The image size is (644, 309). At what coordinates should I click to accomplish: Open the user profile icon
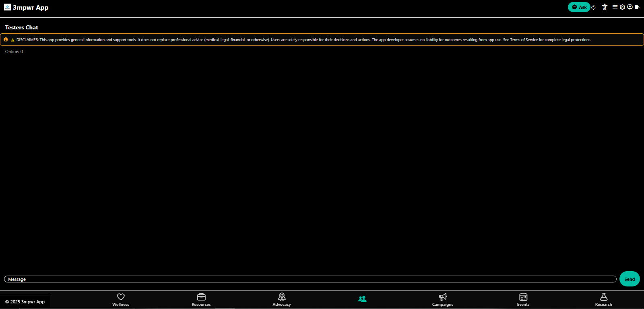630,7
